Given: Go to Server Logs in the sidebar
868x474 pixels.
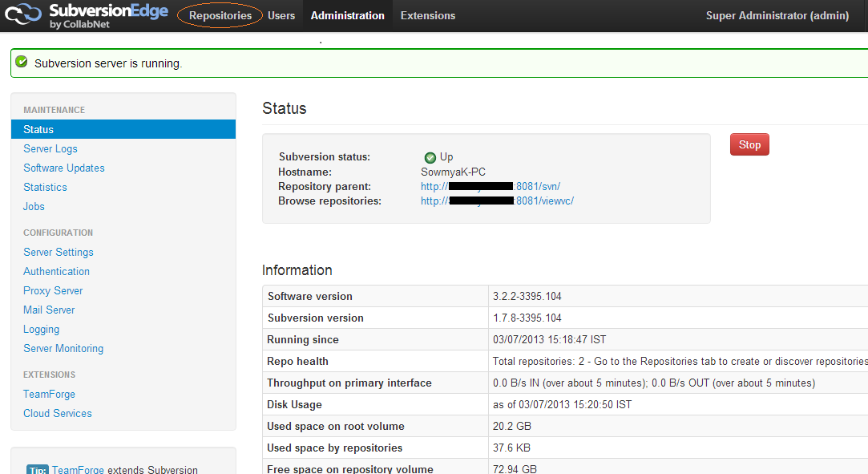Looking at the screenshot, I should [x=50, y=148].
